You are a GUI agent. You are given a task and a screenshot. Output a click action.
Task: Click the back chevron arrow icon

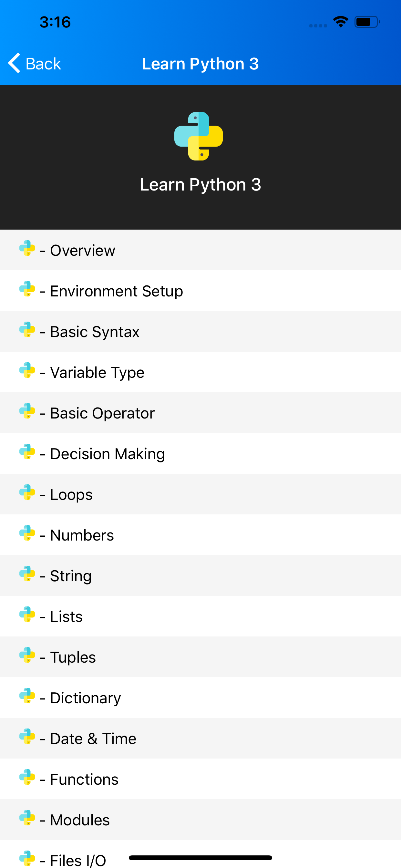tap(14, 63)
